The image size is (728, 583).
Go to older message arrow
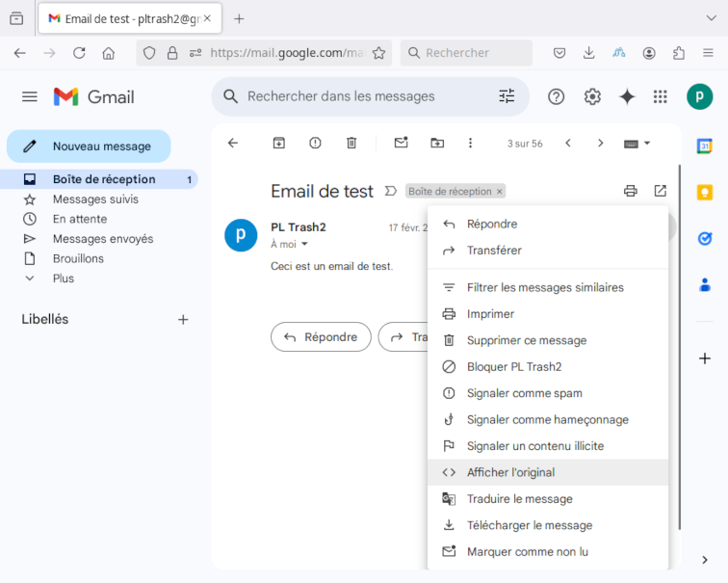[600, 143]
